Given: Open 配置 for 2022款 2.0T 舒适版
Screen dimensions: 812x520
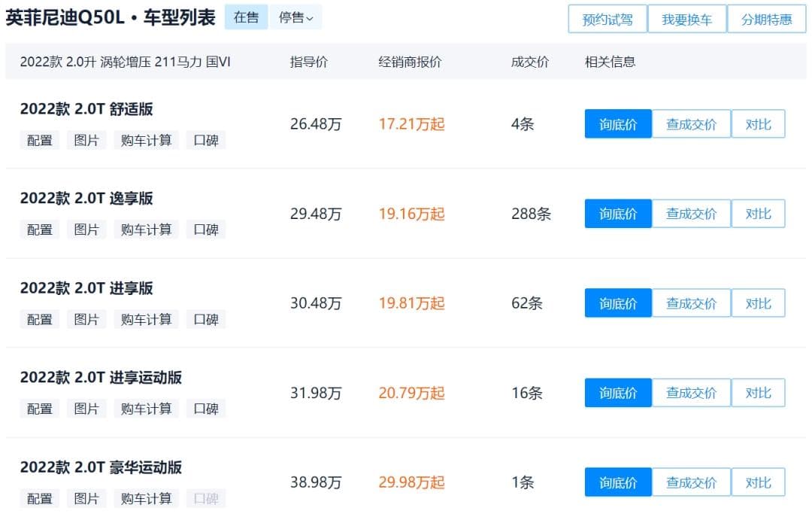Looking at the screenshot, I should tap(40, 140).
